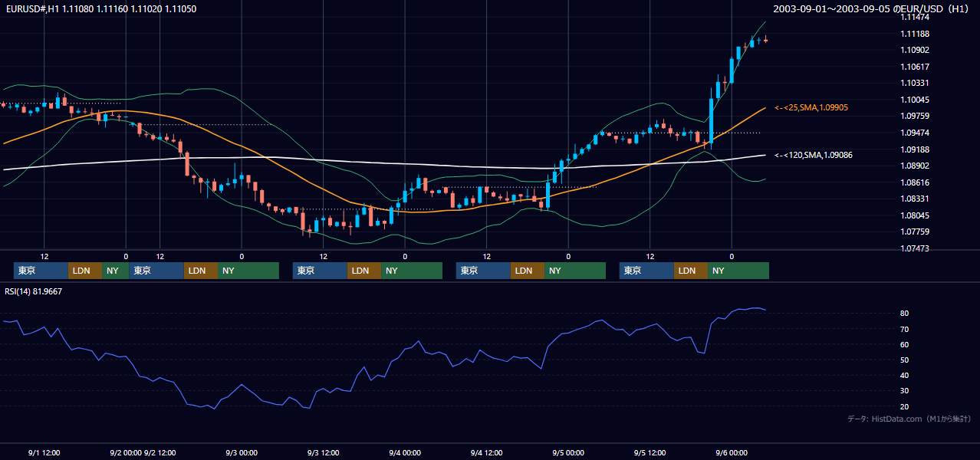Click RSI axis level 50
Viewport: 980px width, 460px height.
905,360
